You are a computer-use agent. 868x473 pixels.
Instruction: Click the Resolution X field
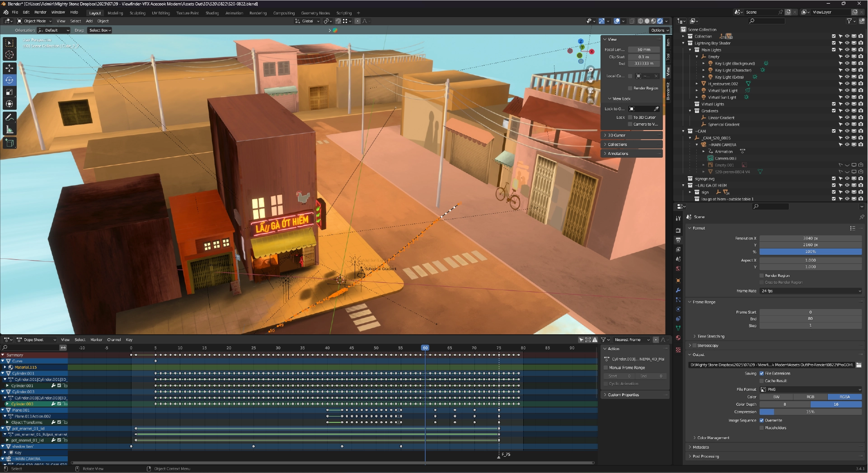click(811, 238)
